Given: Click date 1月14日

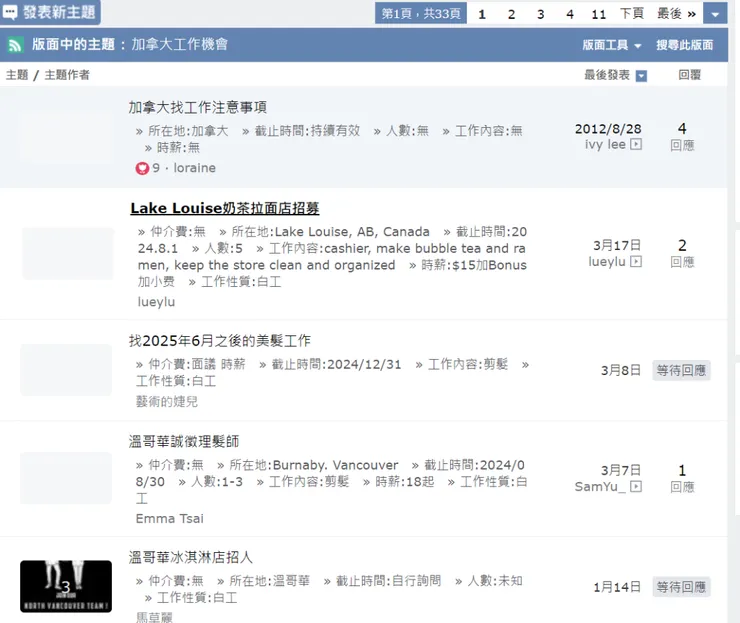Looking at the screenshot, I should pyautogui.click(x=617, y=587).
